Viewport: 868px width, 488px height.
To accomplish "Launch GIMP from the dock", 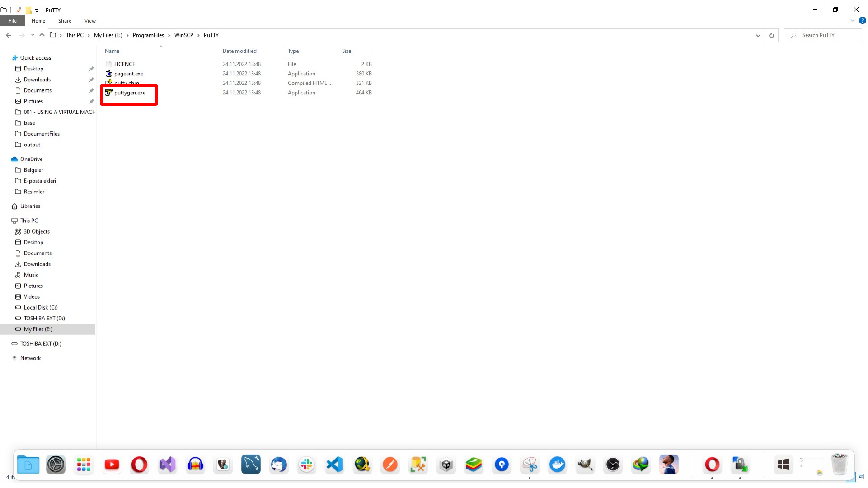I will click(x=585, y=465).
